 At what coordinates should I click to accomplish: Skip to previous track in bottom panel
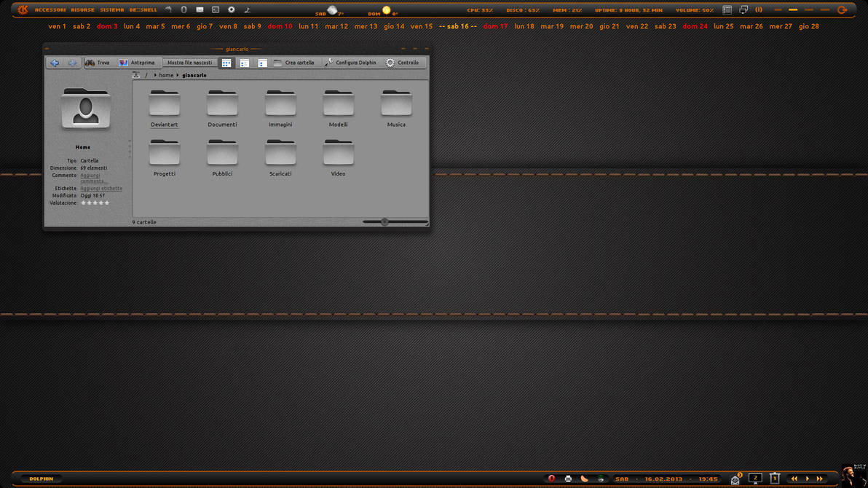point(794,479)
